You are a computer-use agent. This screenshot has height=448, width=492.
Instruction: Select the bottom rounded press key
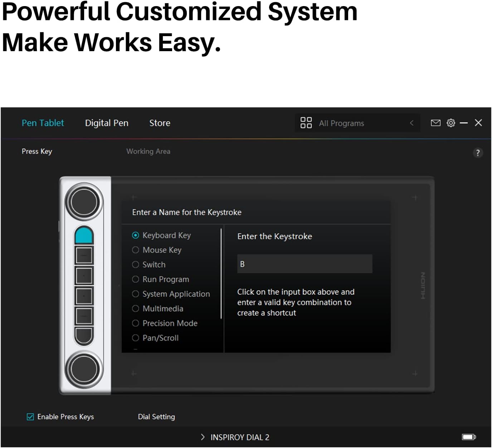(x=84, y=335)
